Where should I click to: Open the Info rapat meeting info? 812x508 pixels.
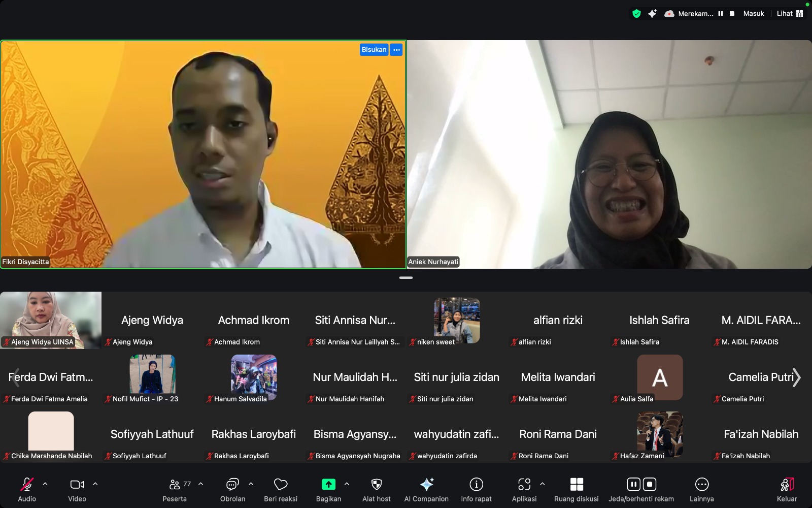pos(476,485)
